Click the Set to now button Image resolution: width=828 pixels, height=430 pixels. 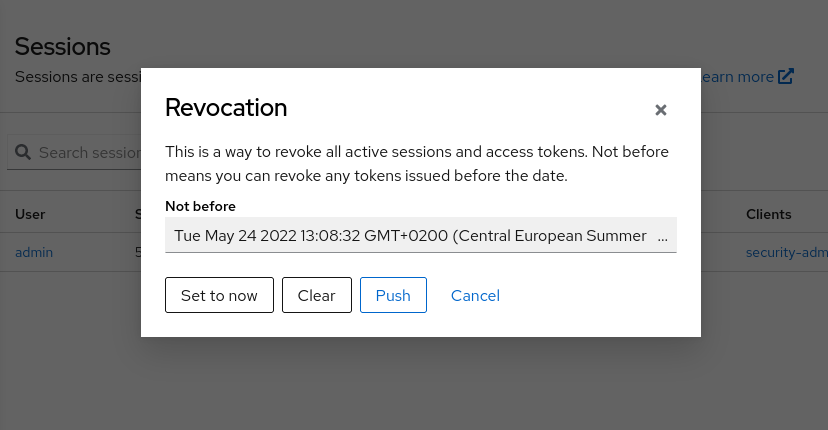219,295
